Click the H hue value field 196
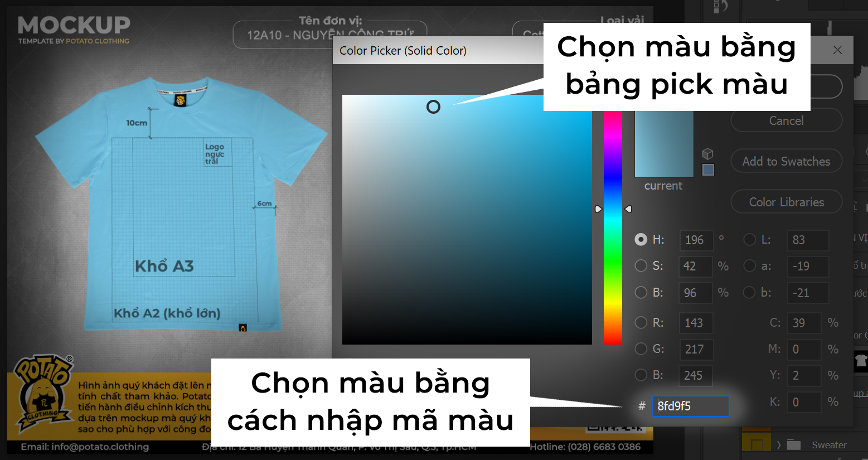868x460 pixels. point(696,240)
